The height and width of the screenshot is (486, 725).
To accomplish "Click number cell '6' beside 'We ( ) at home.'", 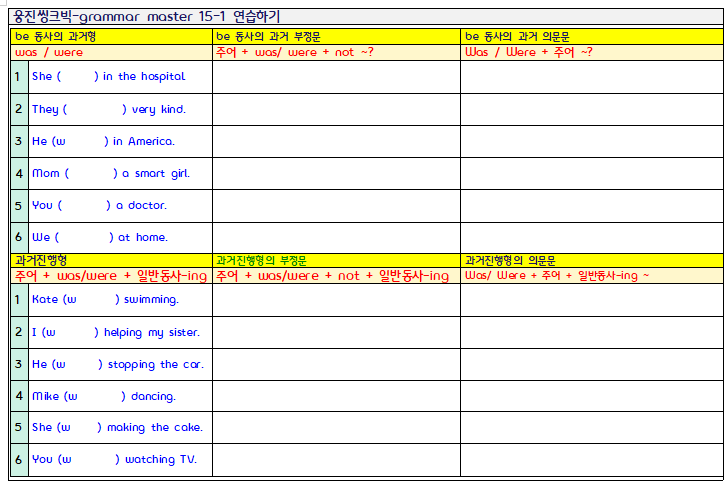I will [19, 238].
